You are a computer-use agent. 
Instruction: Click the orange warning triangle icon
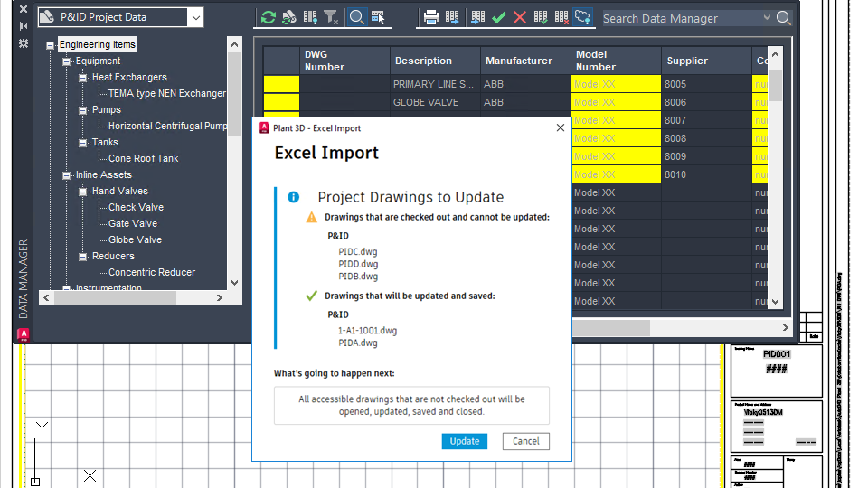[x=312, y=217]
